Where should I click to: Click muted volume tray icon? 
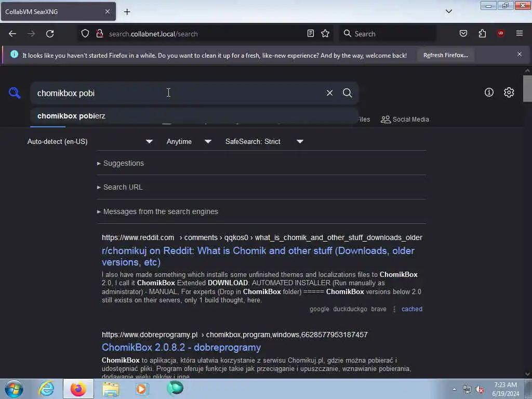pyautogui.click(x=480, y=390)
